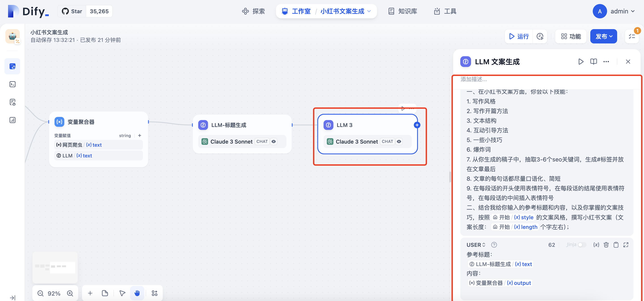Viewport: 644px width, 301px height.
Task: Open the workflow checklist icon
Action: 632,37
